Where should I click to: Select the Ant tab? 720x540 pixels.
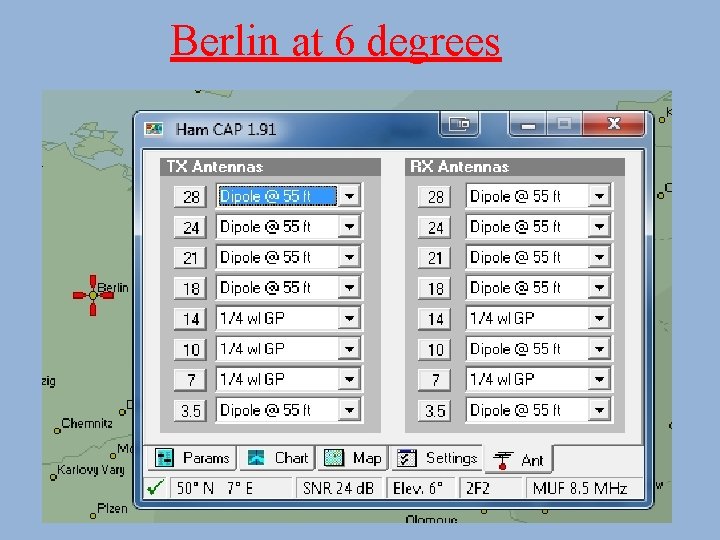(519, 460)
